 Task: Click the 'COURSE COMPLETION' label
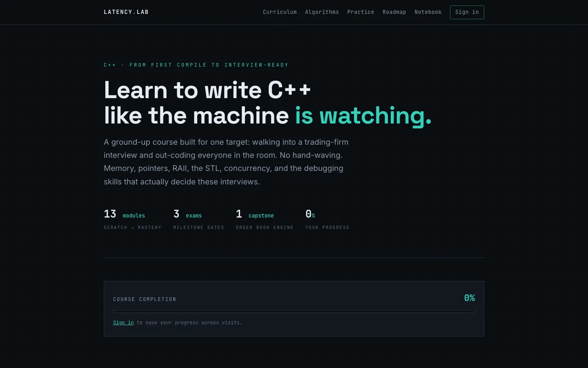click(x=145, y=299)
